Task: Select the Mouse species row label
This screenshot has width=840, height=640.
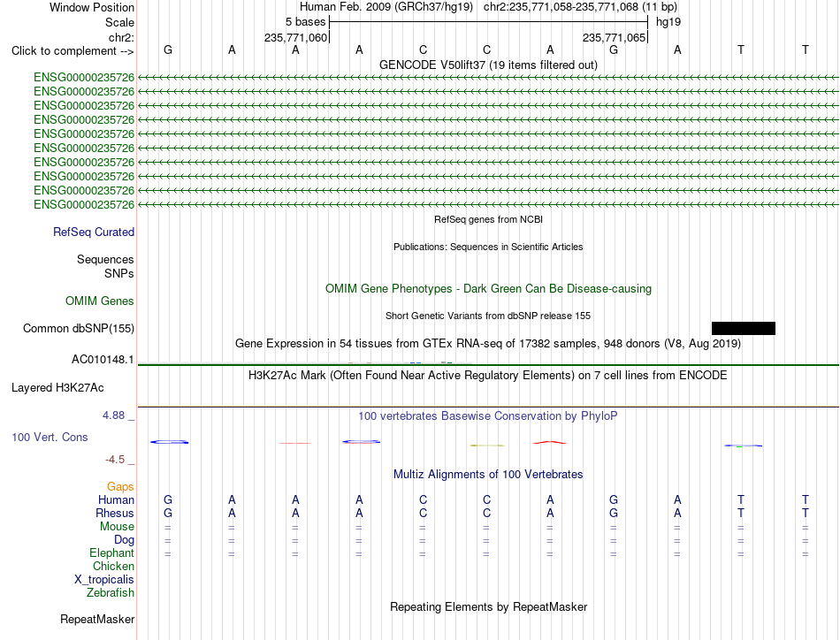Action: coord(117,527)
